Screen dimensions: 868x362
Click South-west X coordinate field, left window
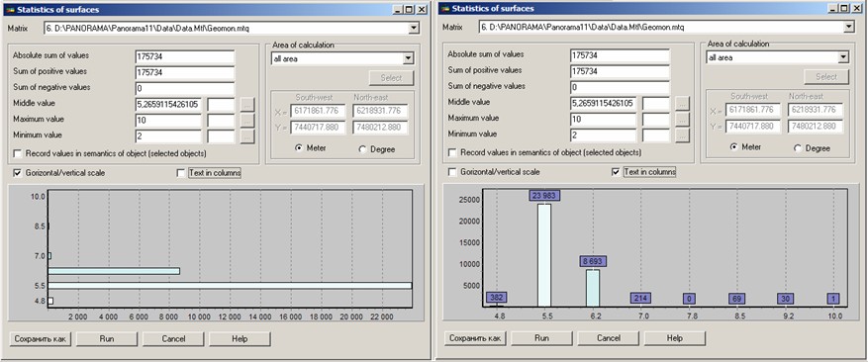(317, 112)
